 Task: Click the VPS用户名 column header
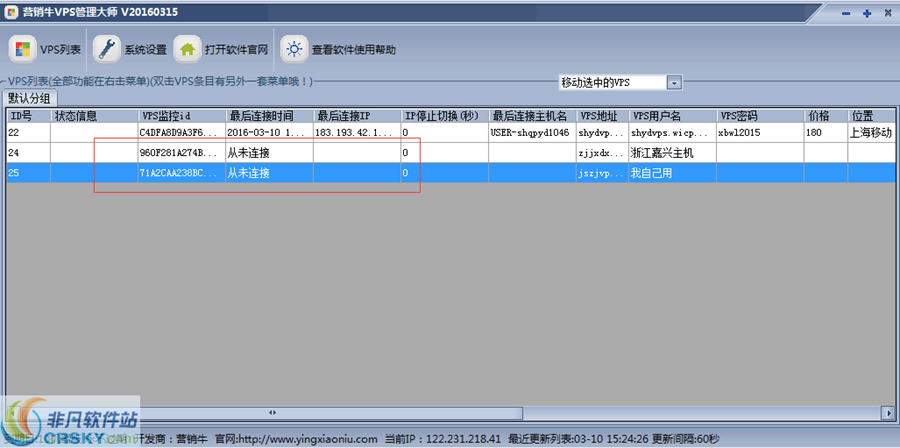pos(672,116)
